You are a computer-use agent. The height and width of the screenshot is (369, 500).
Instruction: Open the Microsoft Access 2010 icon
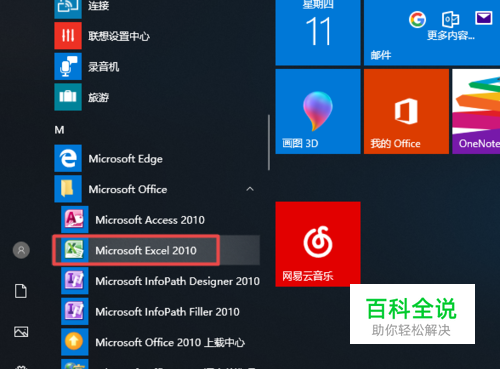click(75, 219)
